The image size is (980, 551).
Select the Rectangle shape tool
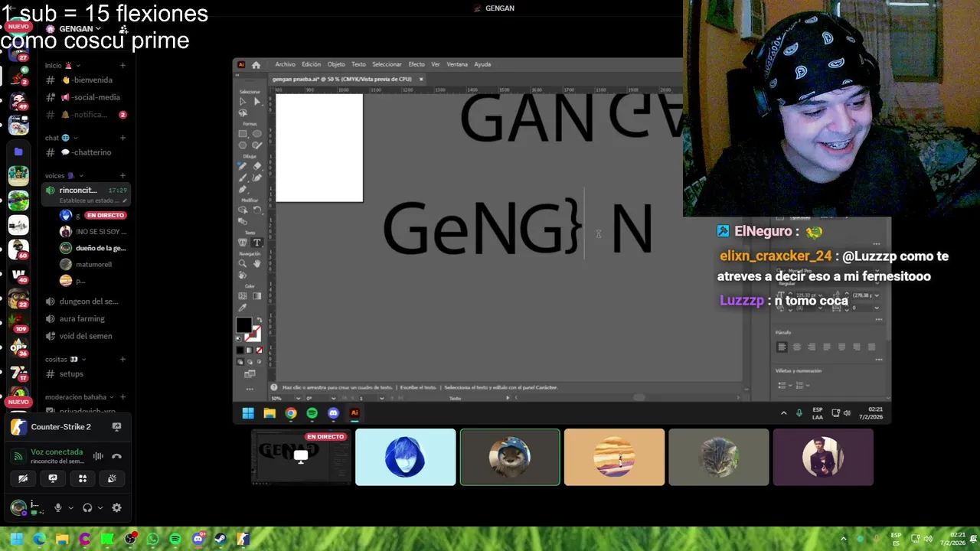click(x=243, y=133)
